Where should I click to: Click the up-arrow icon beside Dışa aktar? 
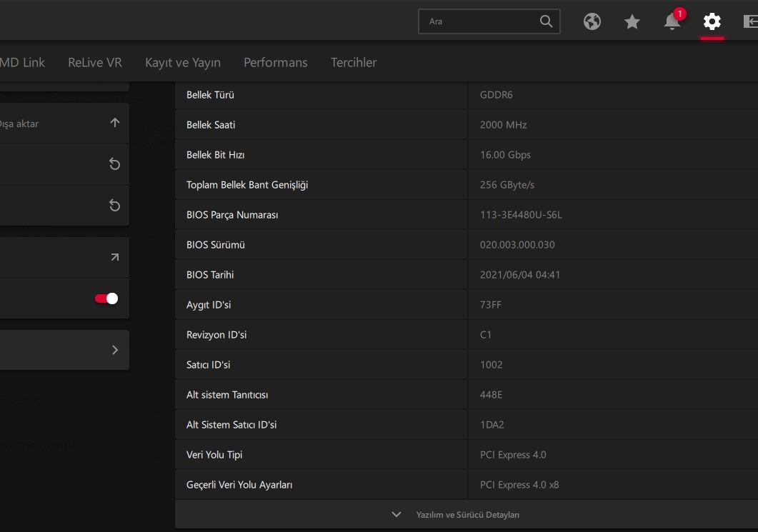click(115, 123)
